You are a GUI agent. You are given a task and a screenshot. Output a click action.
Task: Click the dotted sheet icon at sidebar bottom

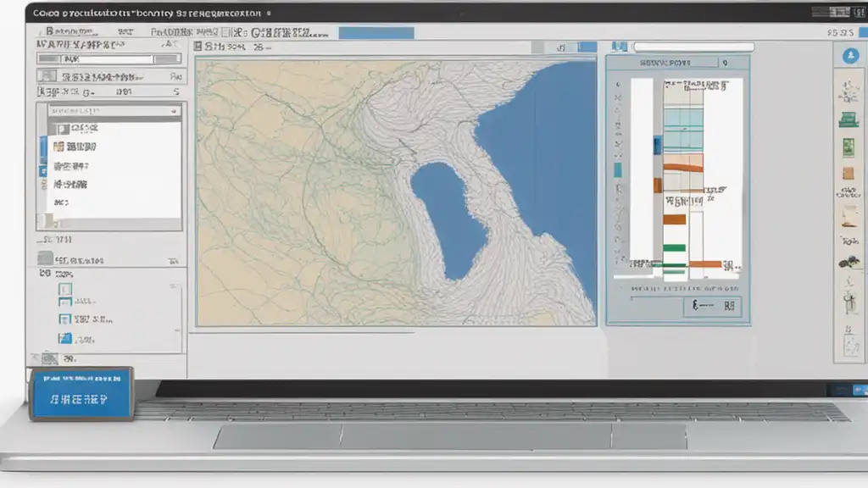tap(849, 346)
